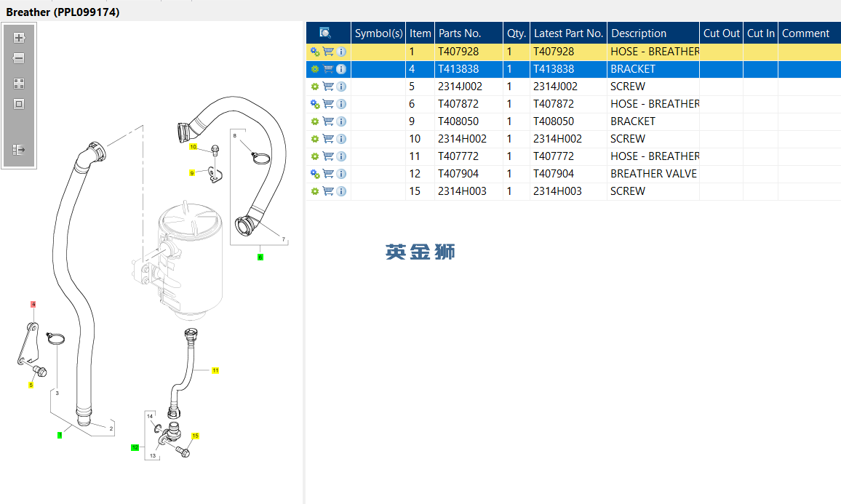Image resolution: width=841 pixels, height=504 pixels.
Task: Show info for T407904 breather valve
Action: coord(341,174)
